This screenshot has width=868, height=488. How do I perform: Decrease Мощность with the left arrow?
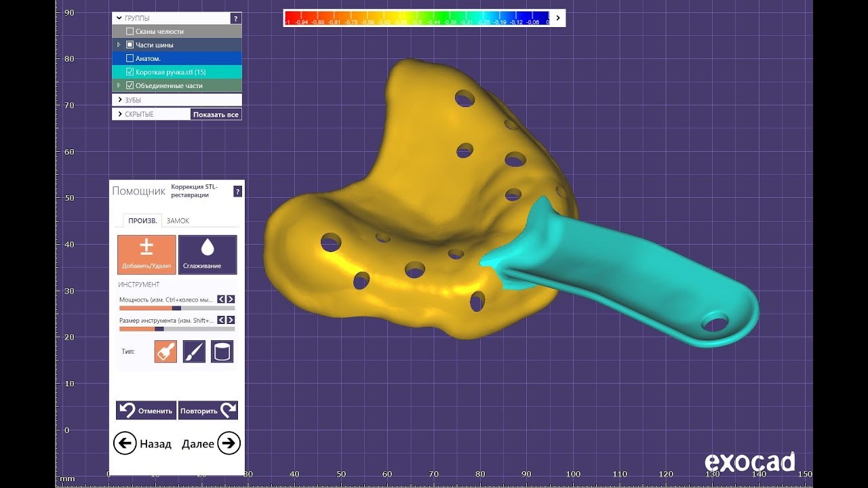(221, 299)
